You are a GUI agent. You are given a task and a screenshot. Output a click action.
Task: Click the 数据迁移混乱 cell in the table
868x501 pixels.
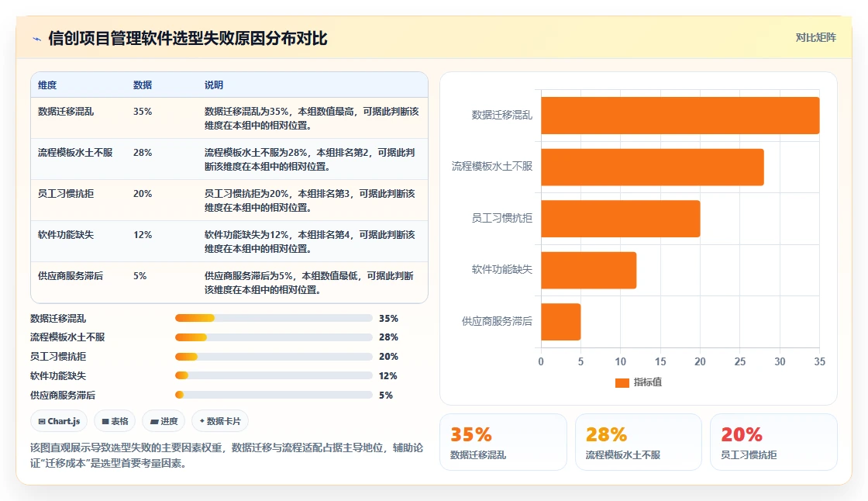(x=66, y=112)
